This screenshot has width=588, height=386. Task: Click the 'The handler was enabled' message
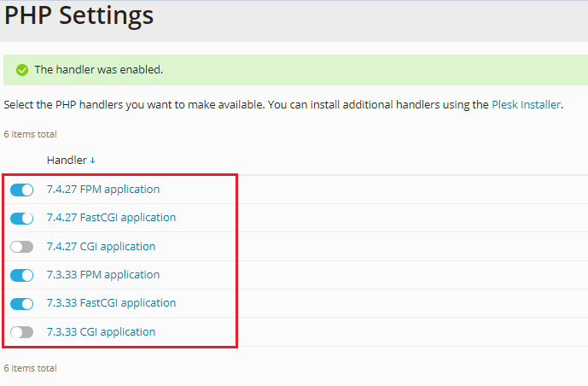98,70
